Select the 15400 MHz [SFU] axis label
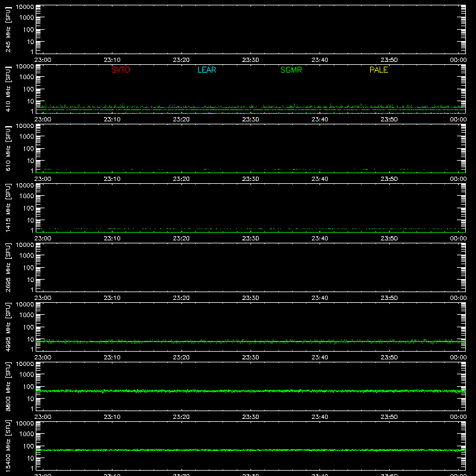476x476 pixels. pos(8,446)
